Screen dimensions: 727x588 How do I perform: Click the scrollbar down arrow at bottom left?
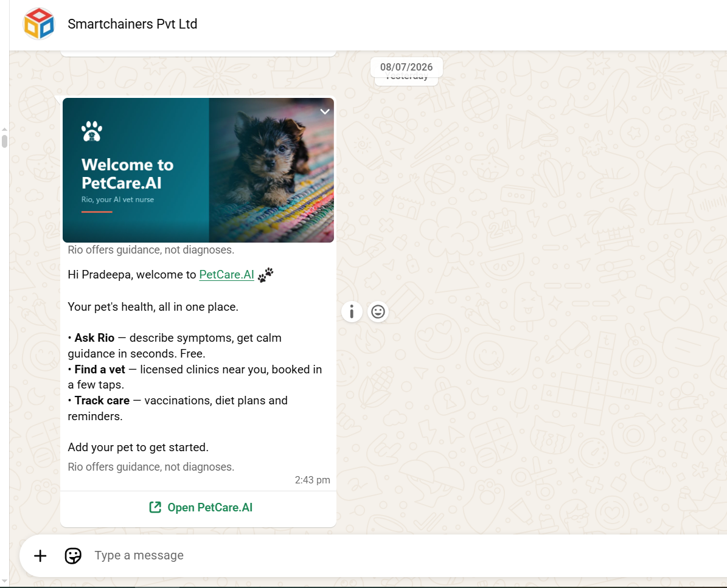4,581
